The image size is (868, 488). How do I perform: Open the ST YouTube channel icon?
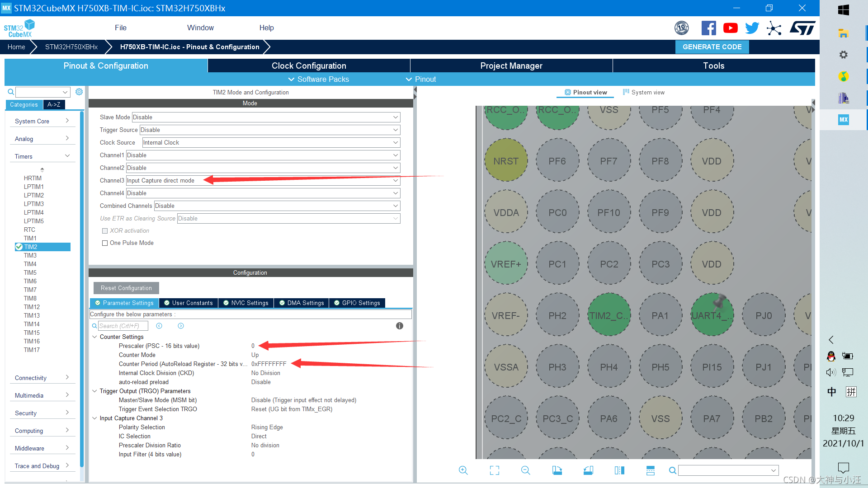pyautogui.click(x=730, y=28)
